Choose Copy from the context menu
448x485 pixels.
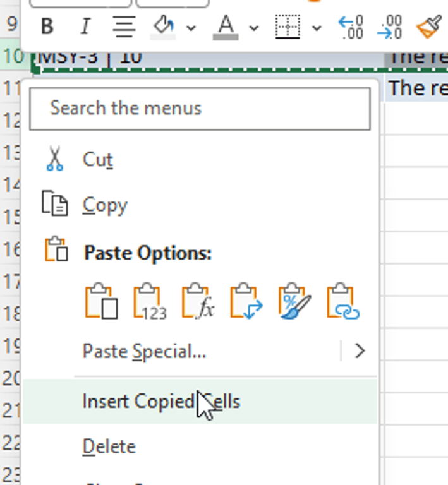point(105,205)
